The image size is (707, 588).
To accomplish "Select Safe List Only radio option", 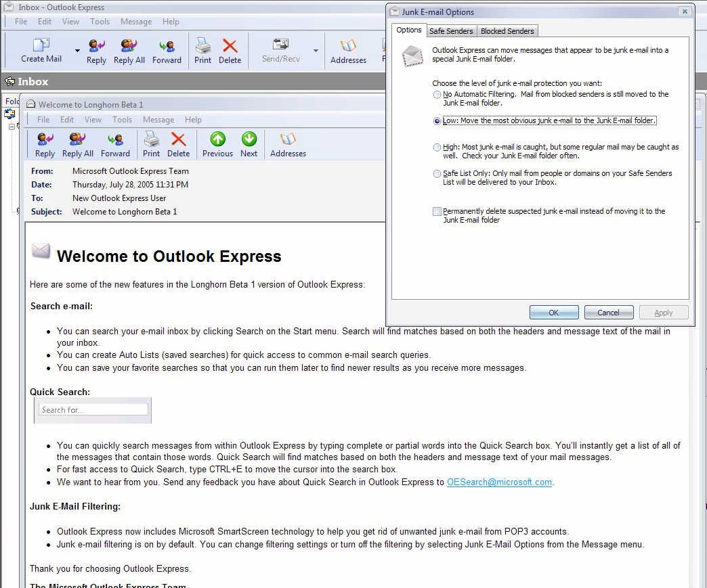I will (x=437, y=173).
